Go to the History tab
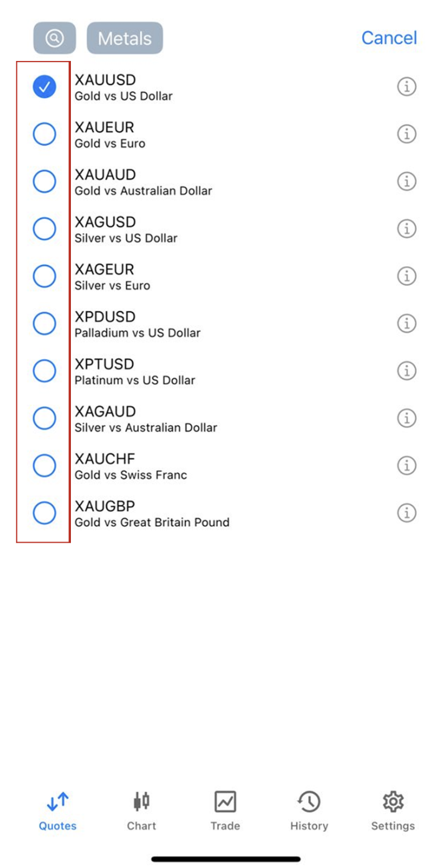The height and width of the screenshot is (868, 448). pyautogui.click(x=309, y=811)
